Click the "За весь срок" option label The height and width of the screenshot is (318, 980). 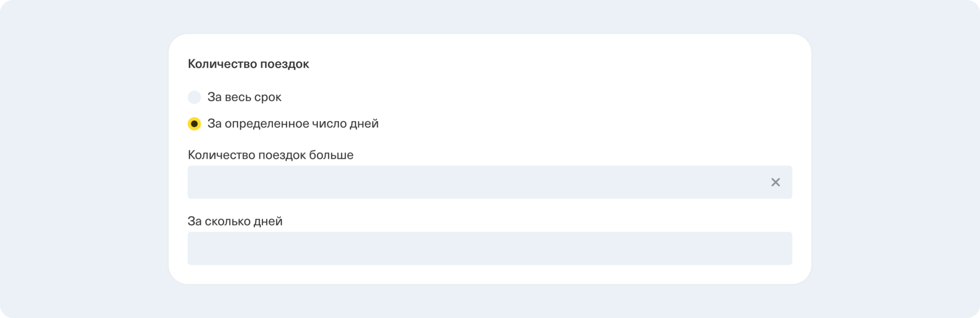point(244,97)
